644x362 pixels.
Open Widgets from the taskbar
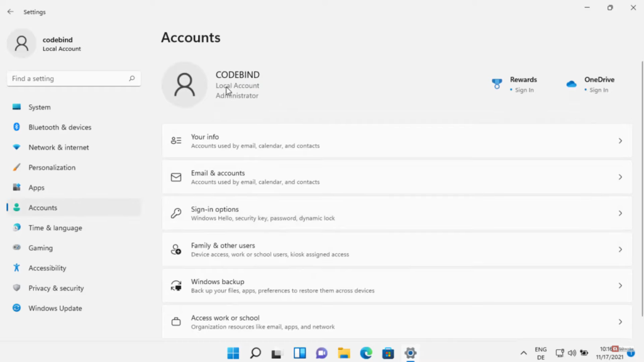tap(300, 353)
